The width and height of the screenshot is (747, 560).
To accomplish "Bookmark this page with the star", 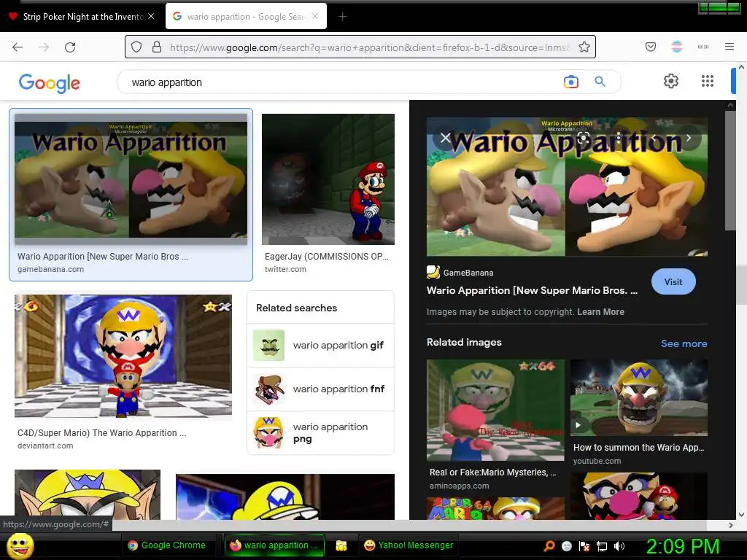I will tap(584, 47).
